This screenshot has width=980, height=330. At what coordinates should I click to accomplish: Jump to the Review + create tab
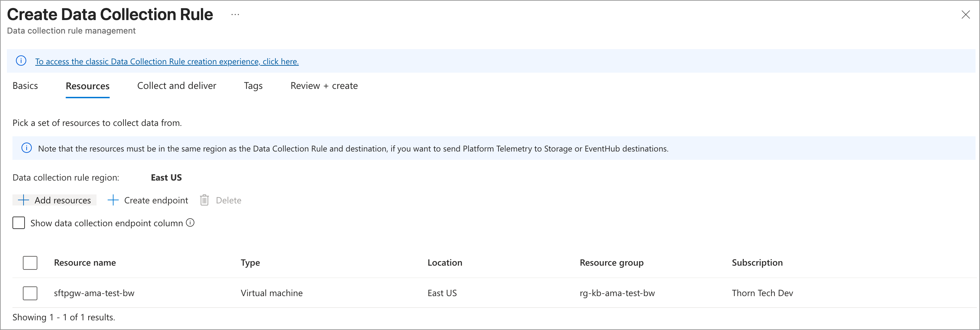click(324, 86)
